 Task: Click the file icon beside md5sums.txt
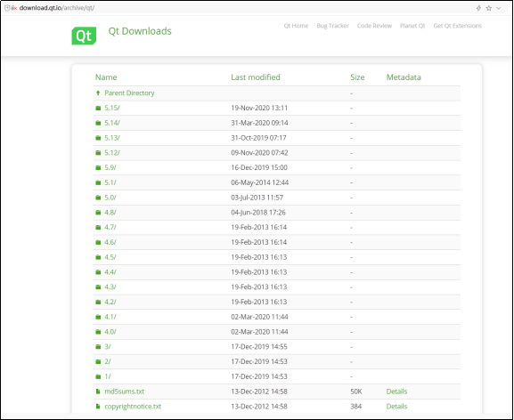98,392
